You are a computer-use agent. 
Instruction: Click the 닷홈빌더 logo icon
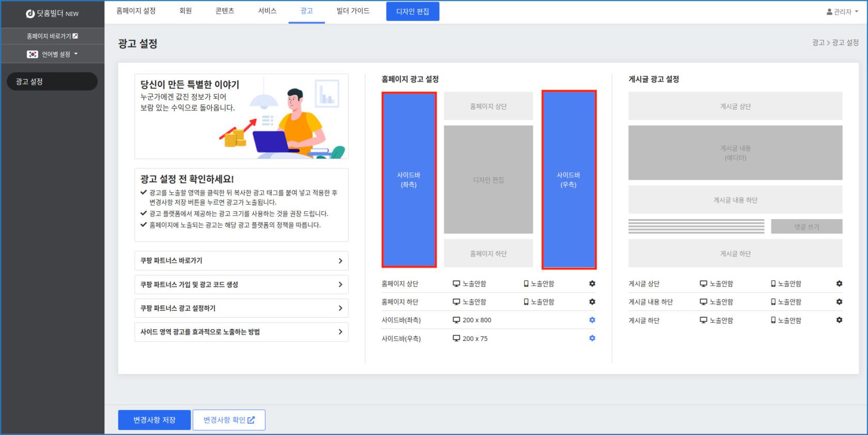click(30, 14)
